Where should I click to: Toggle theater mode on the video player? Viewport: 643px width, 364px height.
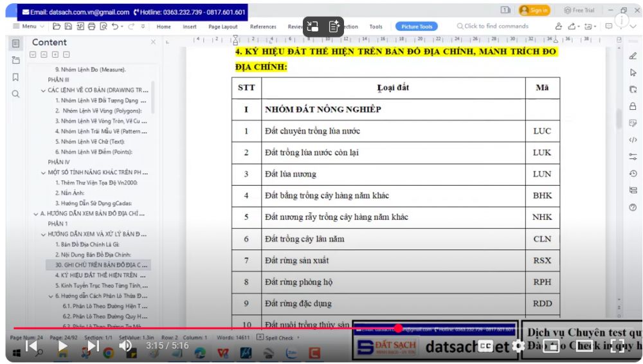584,346
